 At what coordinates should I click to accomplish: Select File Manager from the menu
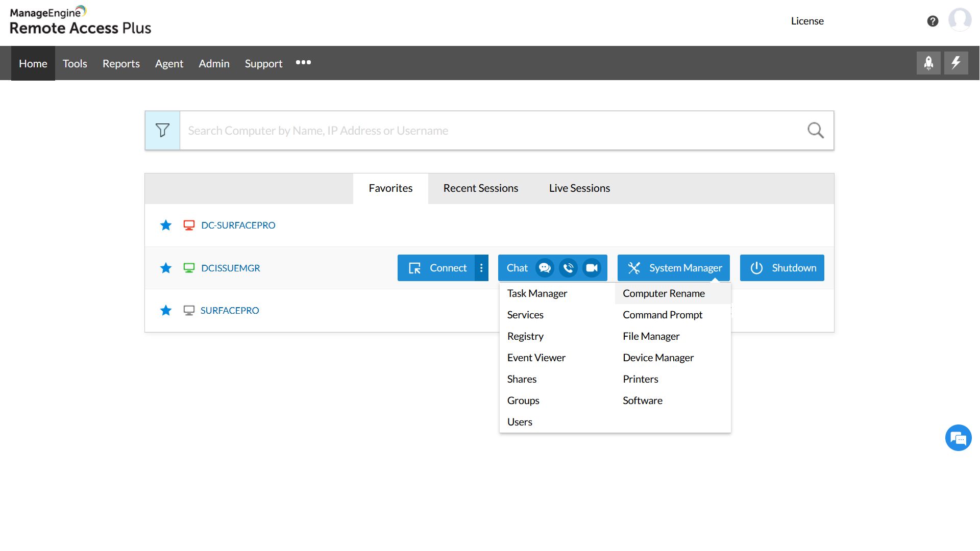651,336
